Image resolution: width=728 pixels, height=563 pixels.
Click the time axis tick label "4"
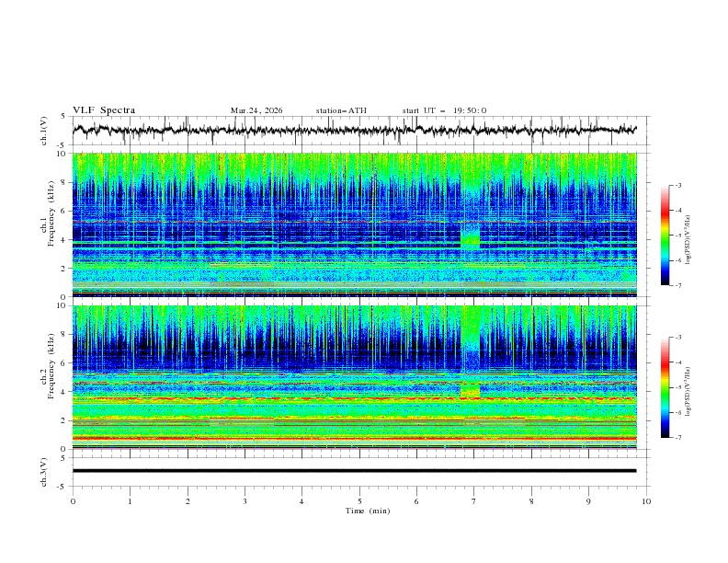coord(301,501)
